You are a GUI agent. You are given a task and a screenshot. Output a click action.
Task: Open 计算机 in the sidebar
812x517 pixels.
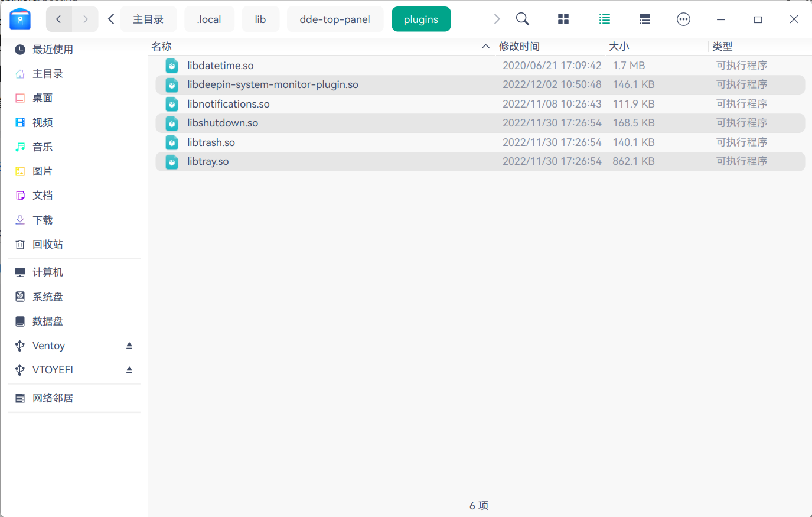74,272
